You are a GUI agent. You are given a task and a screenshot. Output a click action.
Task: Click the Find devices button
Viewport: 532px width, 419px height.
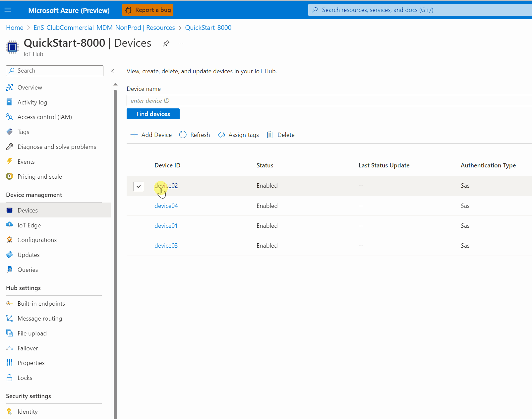pyautogui.click(x=153, y=114)
